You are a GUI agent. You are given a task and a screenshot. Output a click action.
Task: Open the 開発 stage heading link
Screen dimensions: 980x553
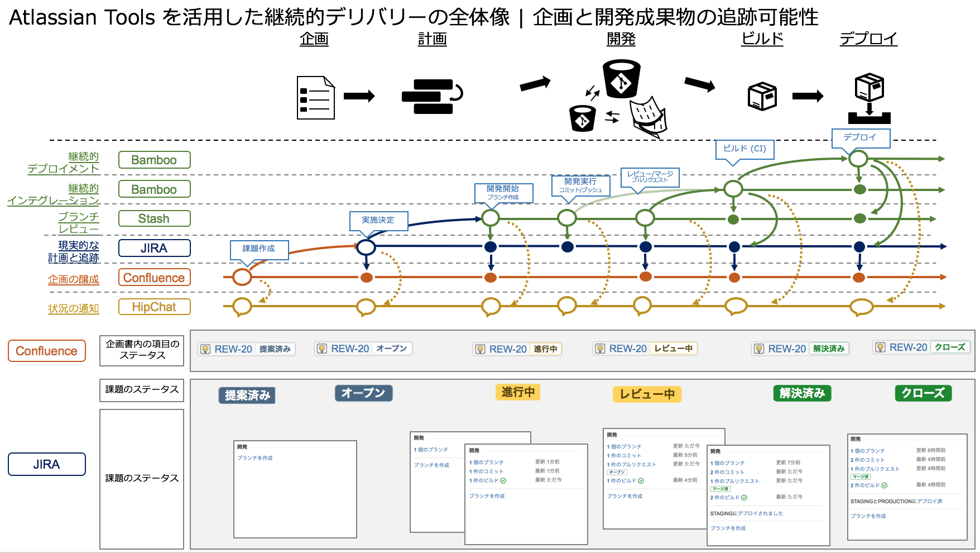click(x=621, y=39)
